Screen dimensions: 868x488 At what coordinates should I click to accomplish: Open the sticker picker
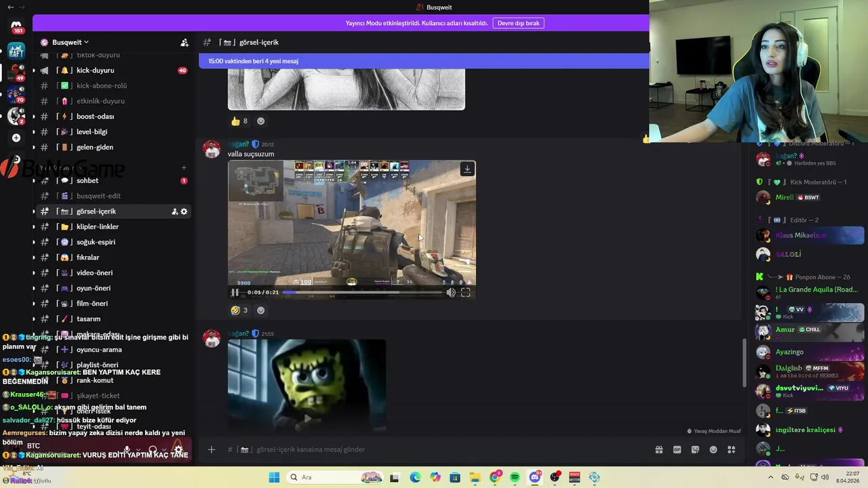(x=695, y=449)
